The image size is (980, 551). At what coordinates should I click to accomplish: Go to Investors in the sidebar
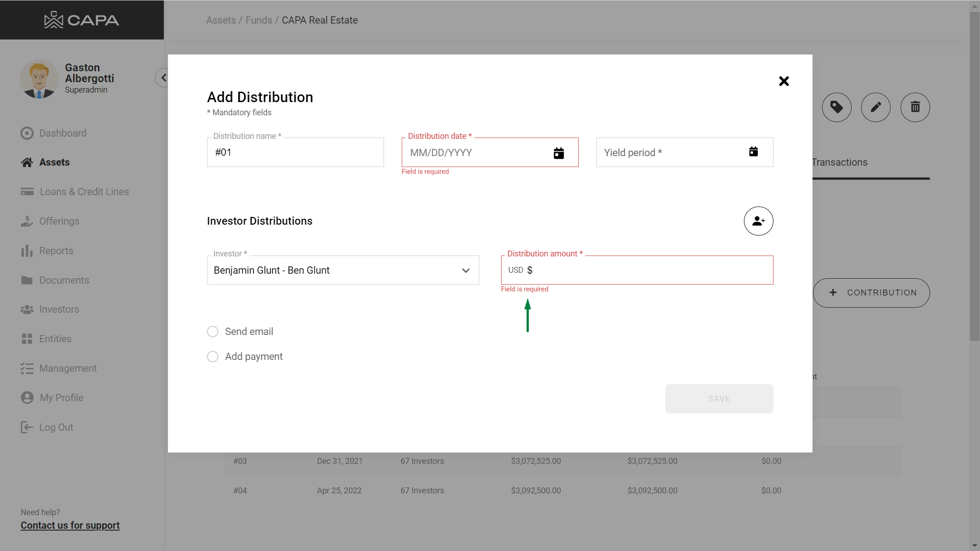click(x=59, y=310)
